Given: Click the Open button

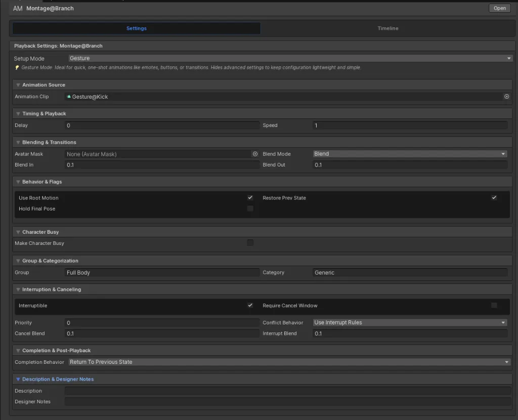Looking at the screenshot, I should pyautogui.click(x=499, y=8).
